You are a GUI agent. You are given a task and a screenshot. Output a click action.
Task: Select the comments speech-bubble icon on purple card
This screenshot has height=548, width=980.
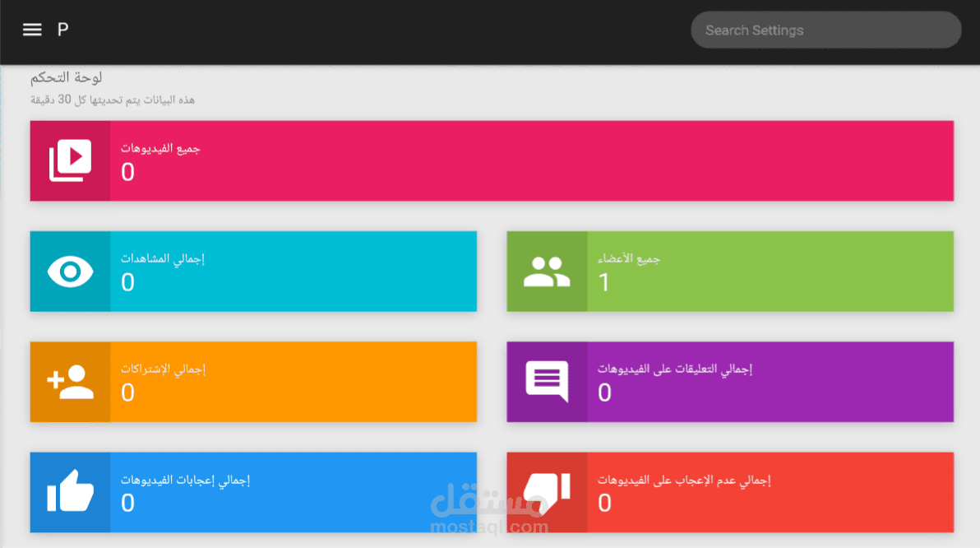click(547, 382)
